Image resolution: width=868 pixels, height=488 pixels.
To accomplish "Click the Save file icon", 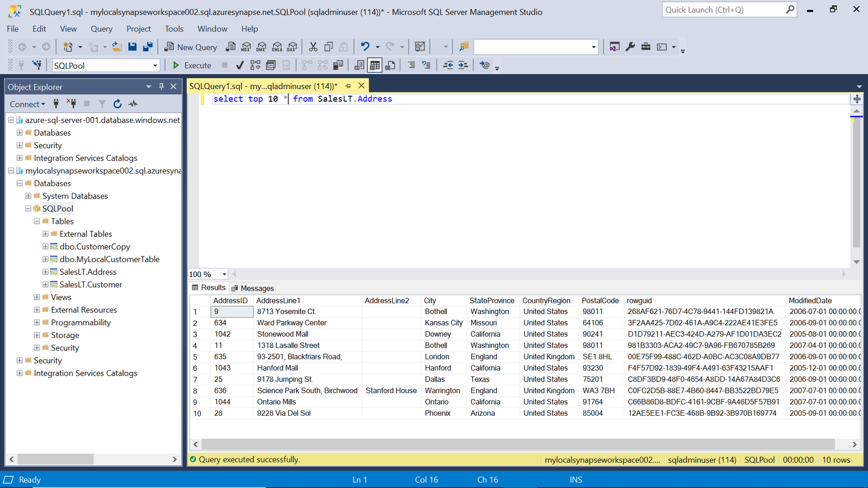I will coord(132,47).
